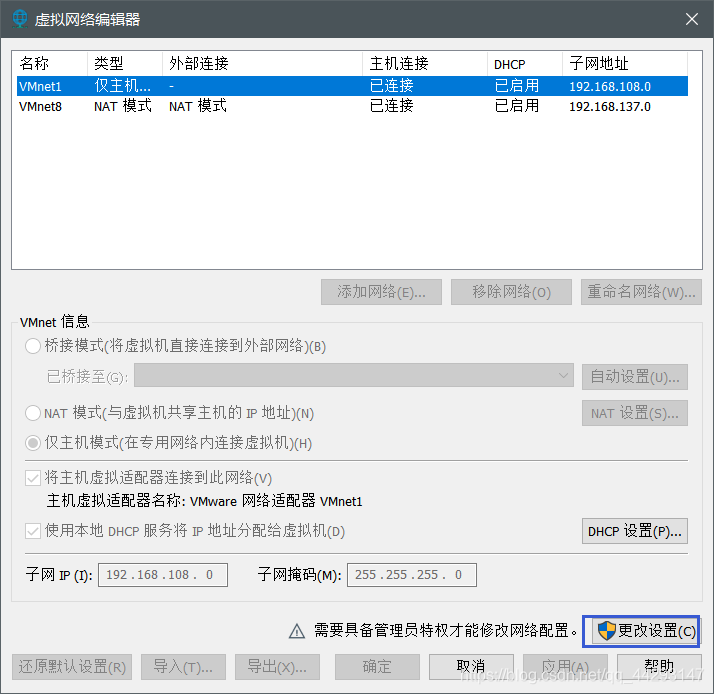Click VMnet8 type cell NAT 模式
Image resolution: width=714 pixels, height=694 pixels.
[x=122, y=106]
